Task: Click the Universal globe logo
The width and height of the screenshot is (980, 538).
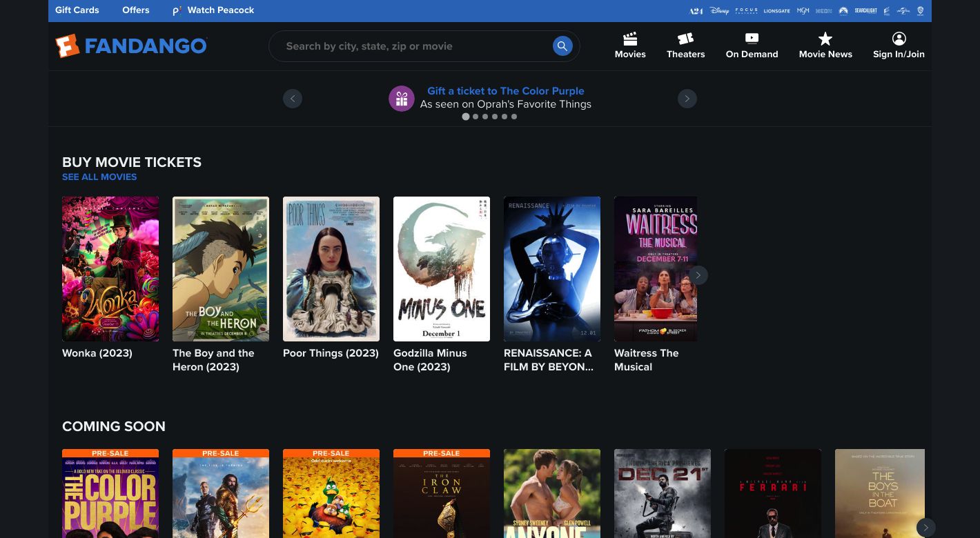Action: [x=903, y=11]
